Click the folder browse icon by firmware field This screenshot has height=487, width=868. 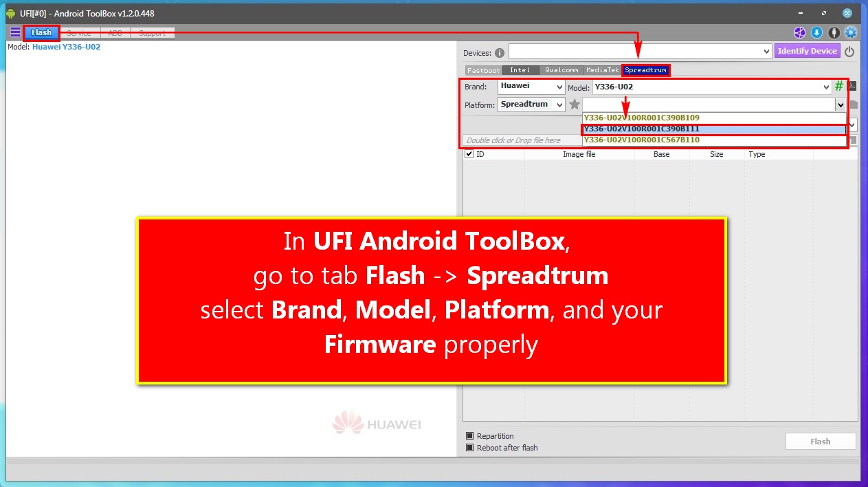tap(854, 105)
